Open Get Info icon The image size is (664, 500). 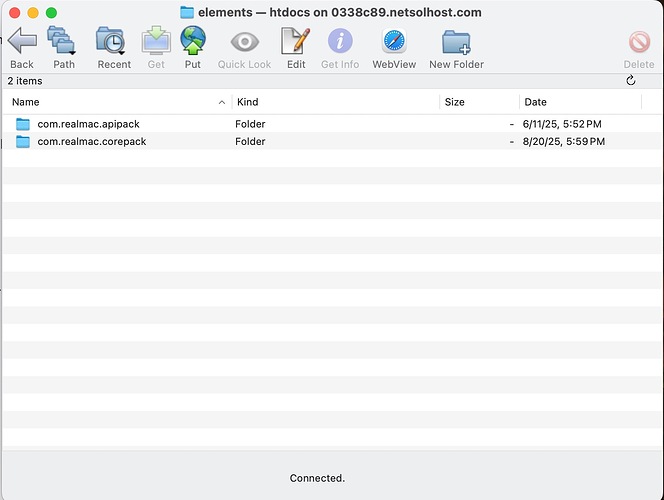[x=340, y=41]
